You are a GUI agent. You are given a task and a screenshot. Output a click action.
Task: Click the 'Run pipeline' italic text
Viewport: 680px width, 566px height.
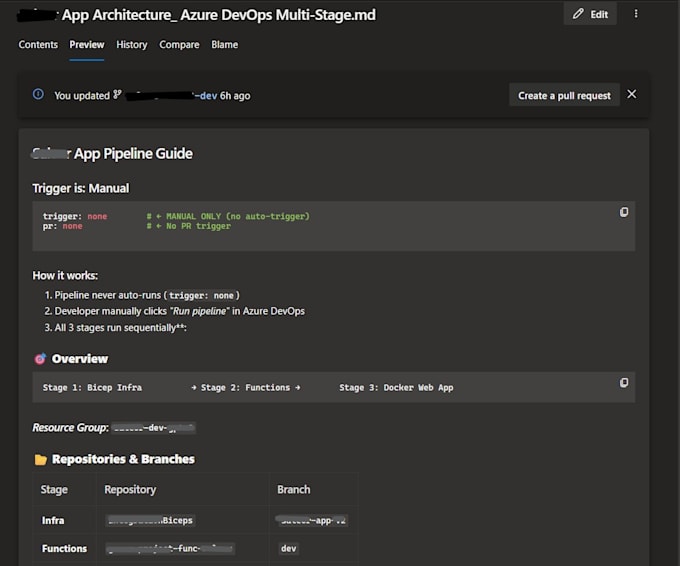[x=199, y=311]
